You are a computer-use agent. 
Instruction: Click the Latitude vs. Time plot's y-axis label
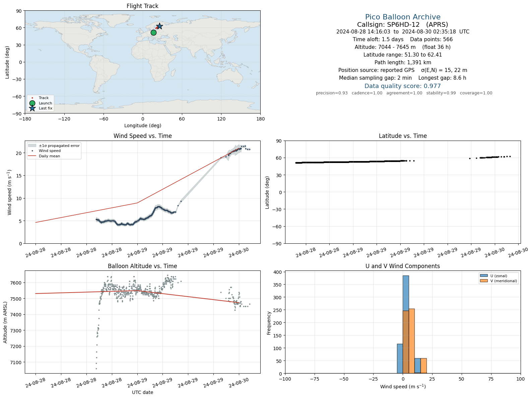pos(267,192)
